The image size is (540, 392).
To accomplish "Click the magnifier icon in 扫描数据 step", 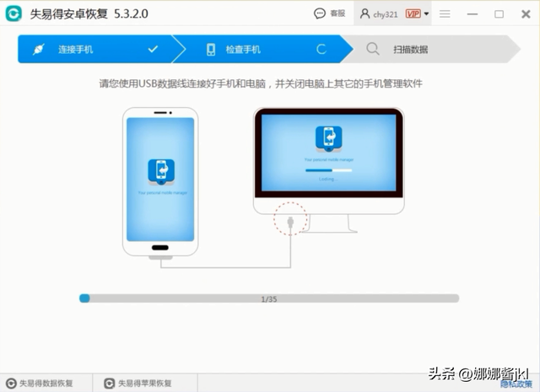I will pyautogui.click(x=373, y=49).
